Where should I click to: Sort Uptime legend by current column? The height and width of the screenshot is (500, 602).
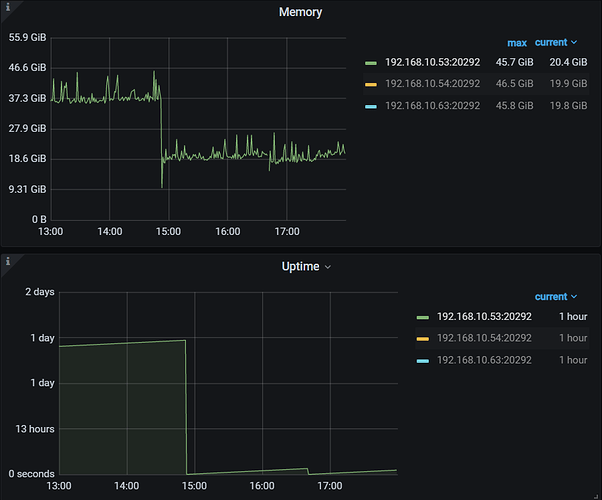tap(556, 297)
